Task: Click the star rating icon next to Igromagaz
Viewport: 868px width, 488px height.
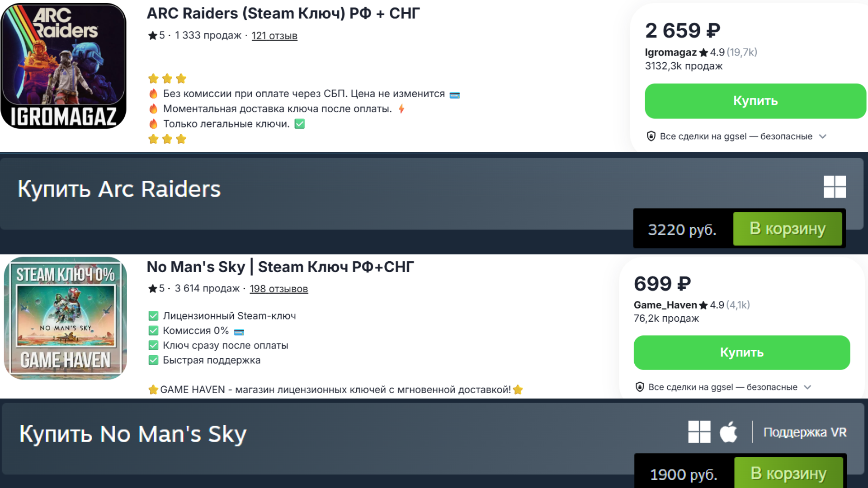Action: click(703, 52)
